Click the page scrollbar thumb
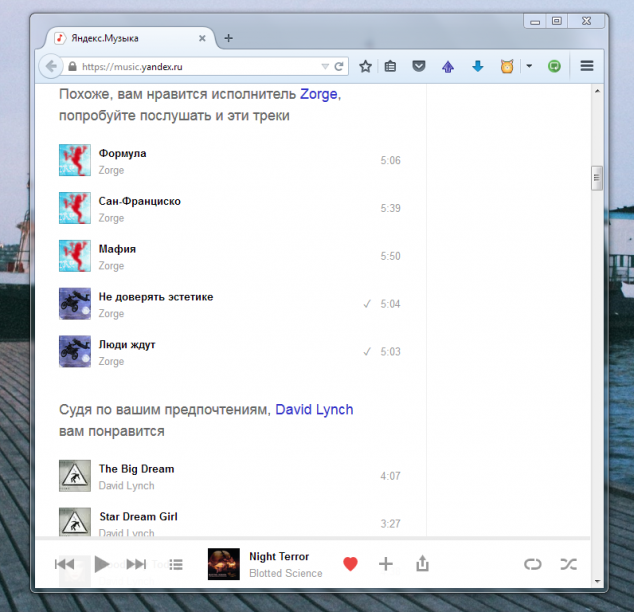The width and height of the screenshot is (634, 612). pyautogui.click(x=597, y=178)
